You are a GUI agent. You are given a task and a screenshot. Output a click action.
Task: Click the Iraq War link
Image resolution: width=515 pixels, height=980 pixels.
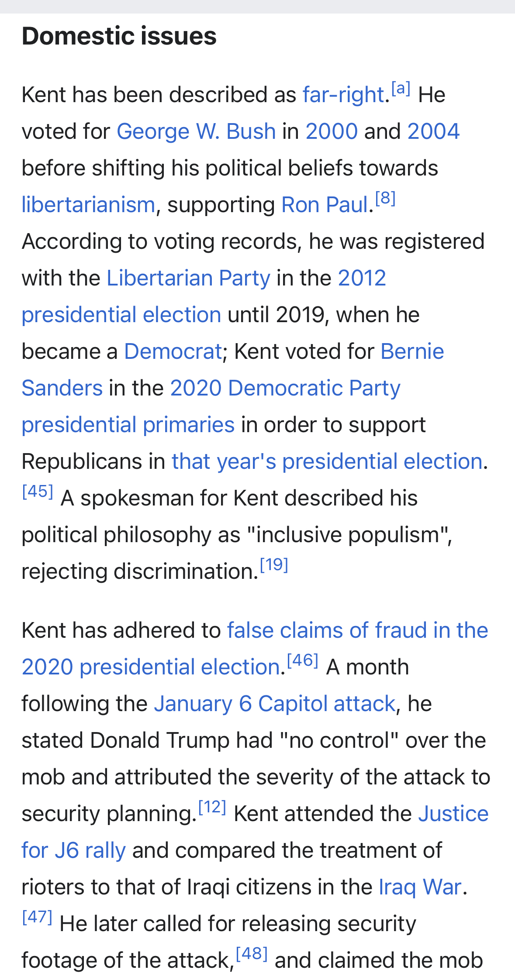pos(420,887)
